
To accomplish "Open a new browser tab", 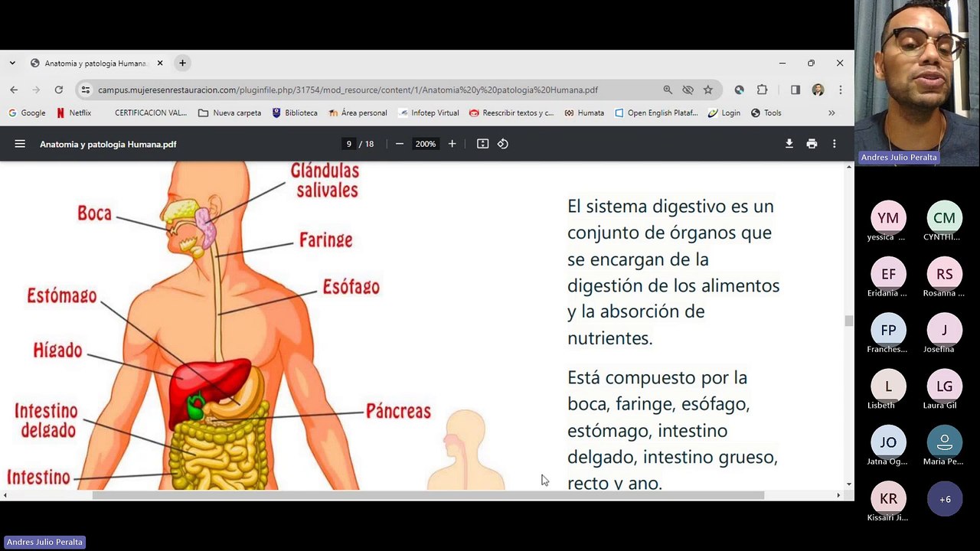I will pos(182,63).
